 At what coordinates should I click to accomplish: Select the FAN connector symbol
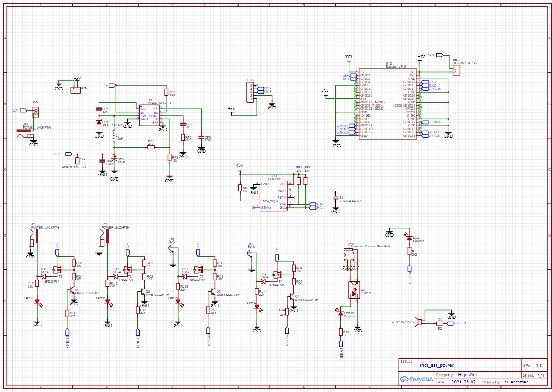75,89
